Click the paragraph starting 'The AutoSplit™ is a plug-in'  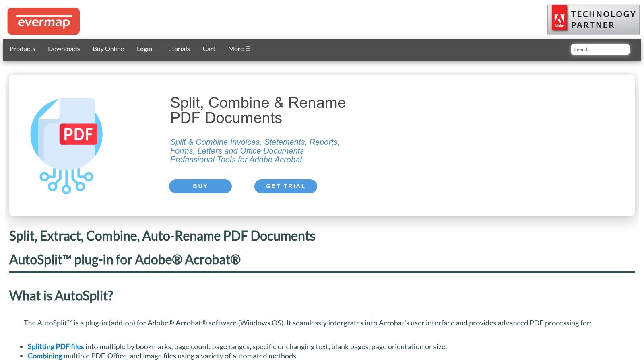308,323
